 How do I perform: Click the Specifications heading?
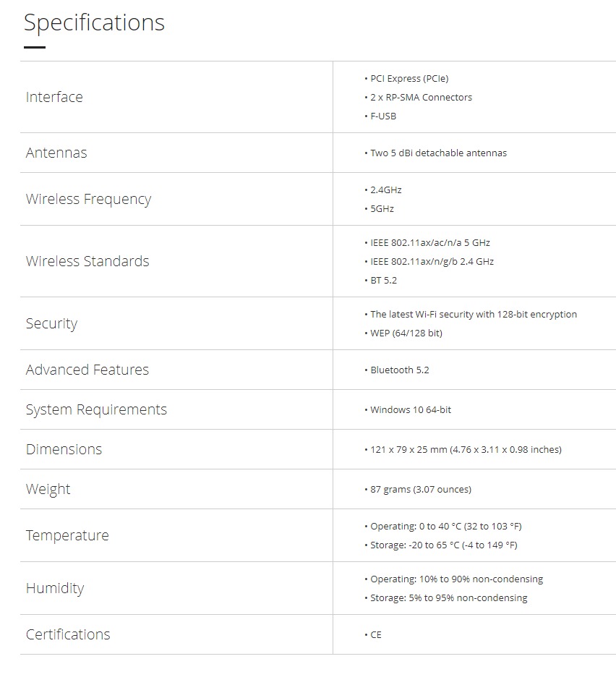[94, 23]
